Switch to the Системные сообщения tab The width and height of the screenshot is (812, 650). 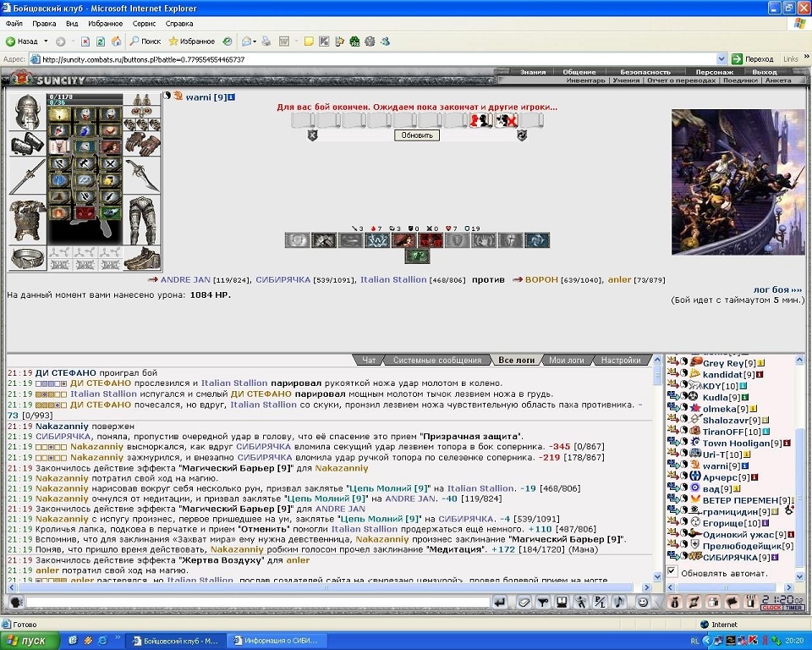click(x=437, y=360)
